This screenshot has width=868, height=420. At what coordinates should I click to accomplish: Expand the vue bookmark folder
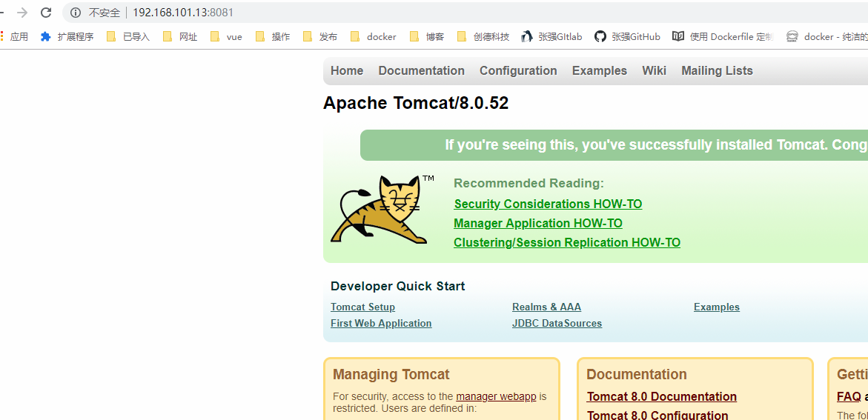click(x=226, y=36)
